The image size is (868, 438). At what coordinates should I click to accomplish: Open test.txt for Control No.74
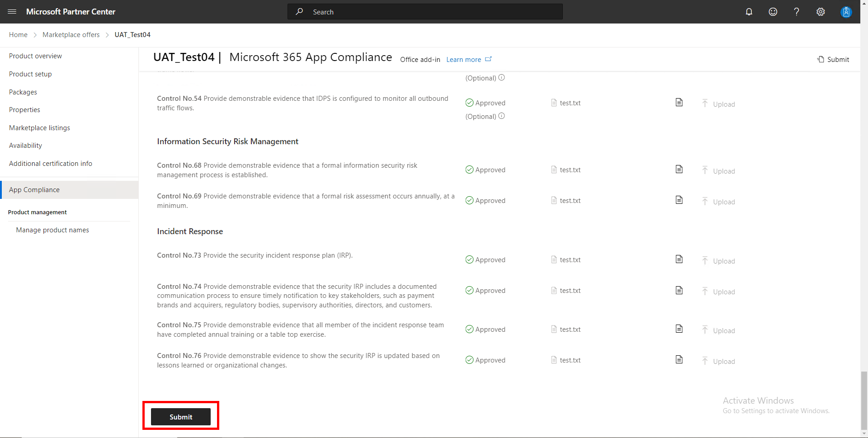click(566, 291)
